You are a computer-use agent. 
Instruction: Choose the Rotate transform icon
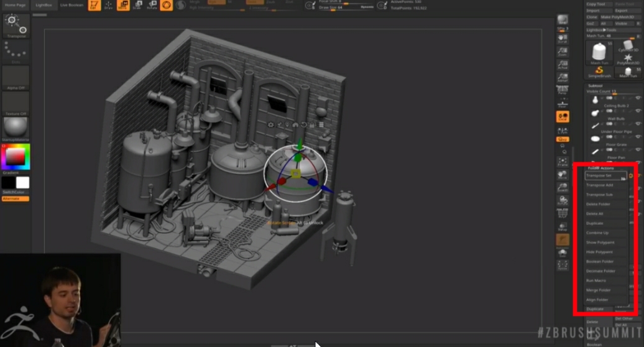(152, 6)
